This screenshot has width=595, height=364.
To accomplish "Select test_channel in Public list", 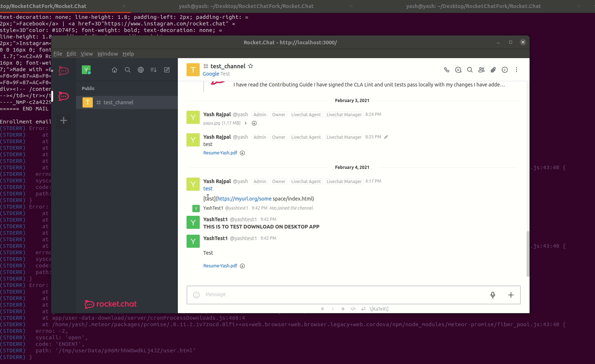I will pos(127,102).
